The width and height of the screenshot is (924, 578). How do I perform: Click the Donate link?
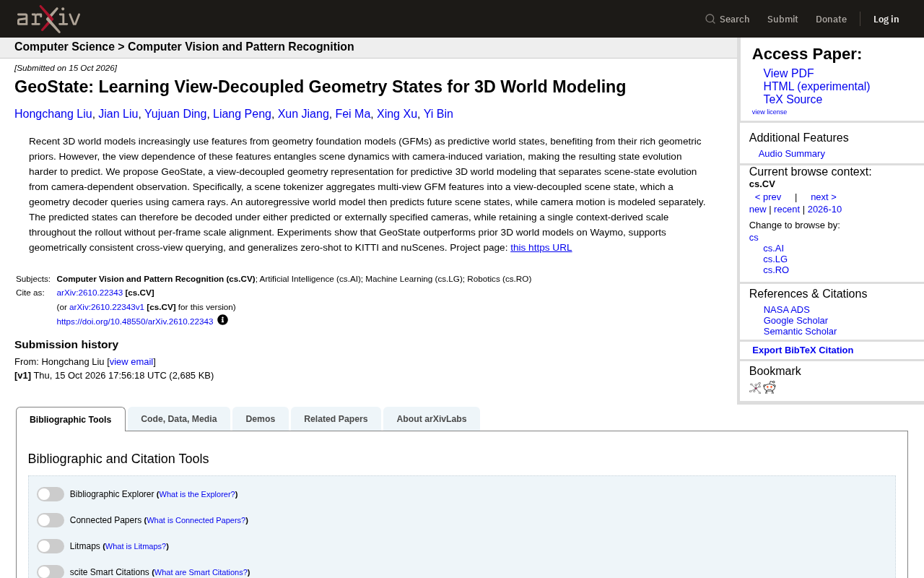point(831,19)
